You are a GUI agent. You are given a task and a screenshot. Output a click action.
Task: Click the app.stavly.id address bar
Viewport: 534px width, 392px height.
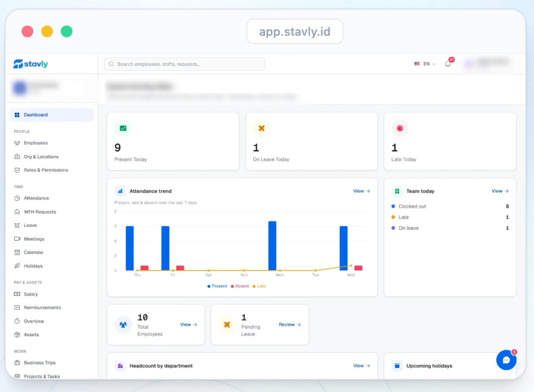pyautogui.click(x=295, y=32)
